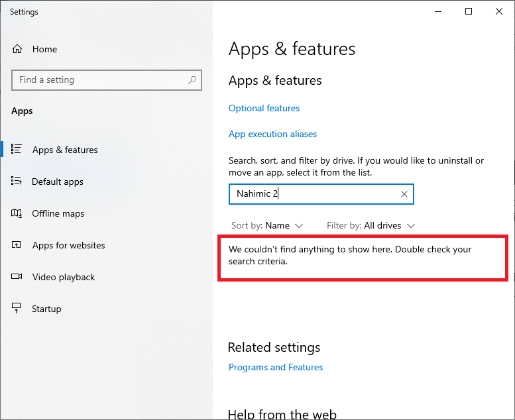Click the Video playback icon
Viewport: 515px width, 420px height.
[x=17, y=277]
